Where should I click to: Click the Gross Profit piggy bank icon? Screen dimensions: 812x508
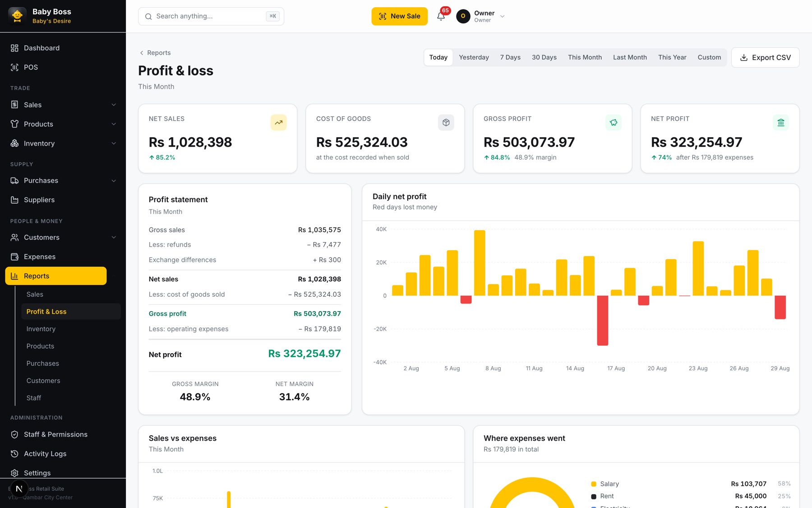coord(614,122)
